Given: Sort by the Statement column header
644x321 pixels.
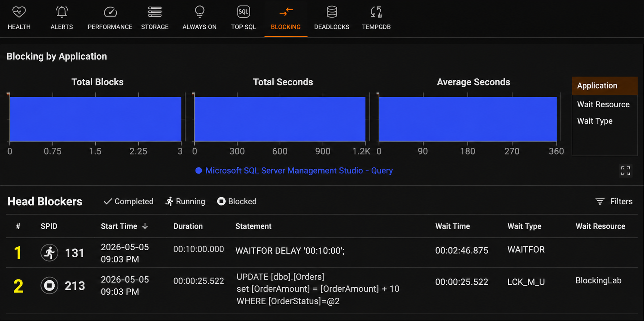Looking at the screenshot, I should pyautogui.click(x=254, y=226).
